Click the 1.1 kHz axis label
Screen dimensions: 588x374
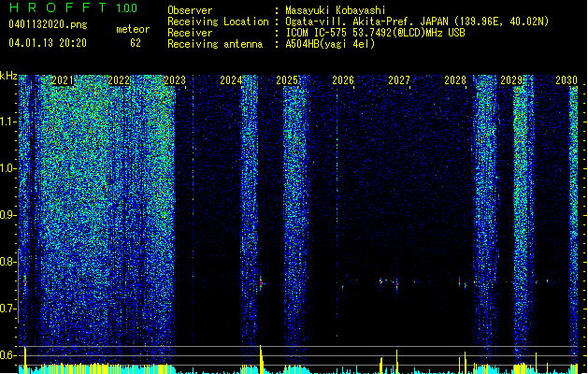[x=7, y=122]
